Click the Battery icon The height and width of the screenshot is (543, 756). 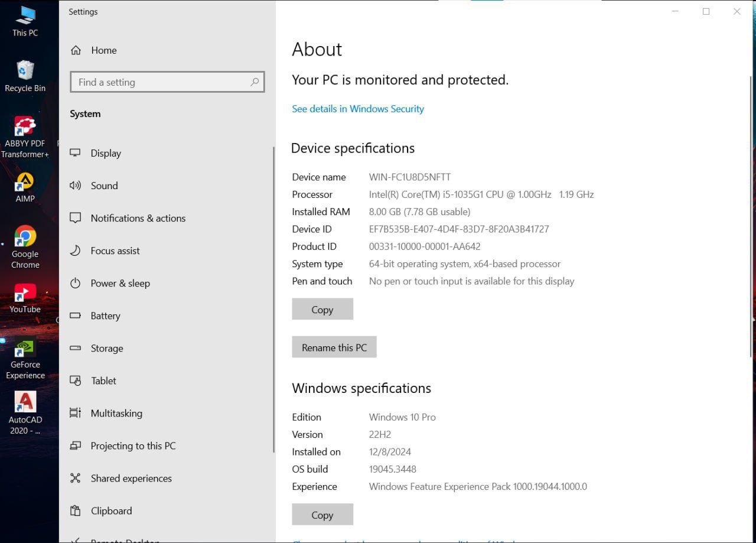[x=75, y=316]
